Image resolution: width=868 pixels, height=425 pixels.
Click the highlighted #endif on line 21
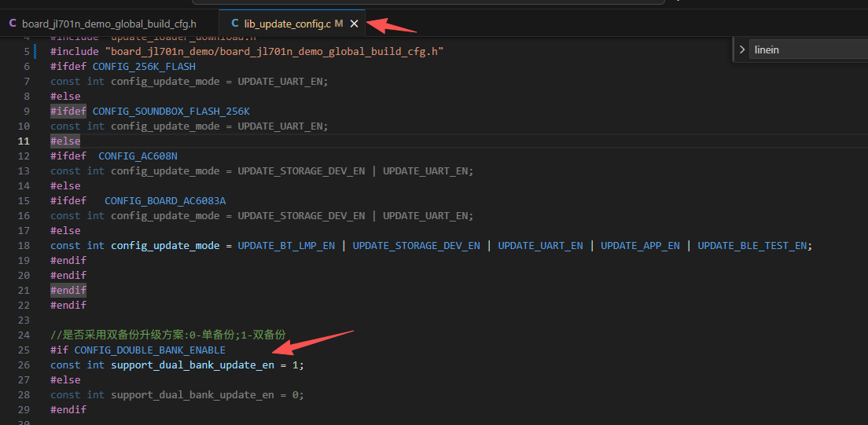68,291
